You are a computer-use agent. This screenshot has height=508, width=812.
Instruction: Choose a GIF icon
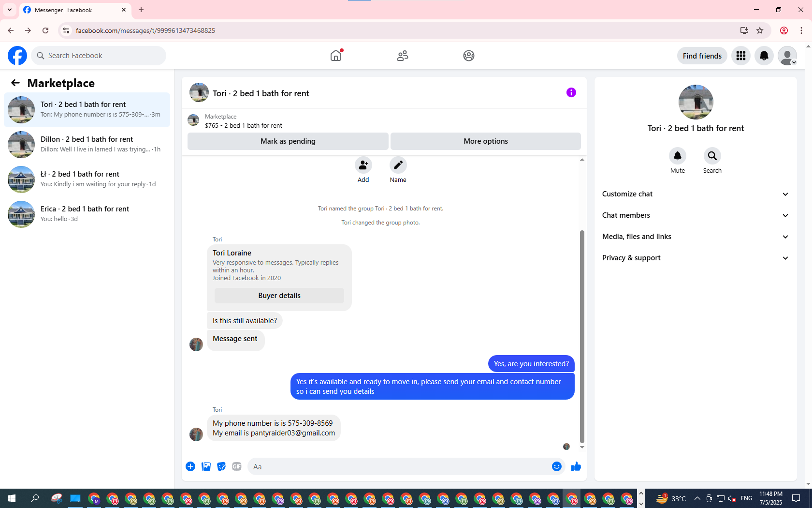click(x=237, y=466)
